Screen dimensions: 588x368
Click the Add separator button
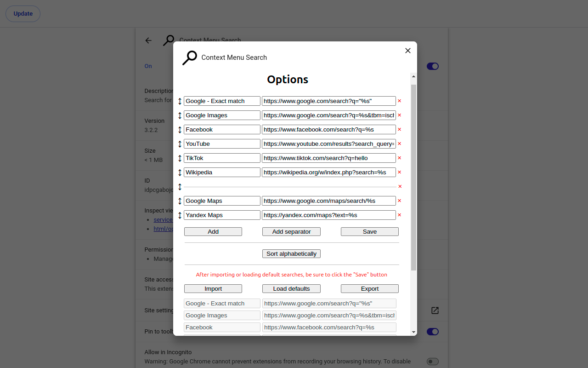(291, 232)
